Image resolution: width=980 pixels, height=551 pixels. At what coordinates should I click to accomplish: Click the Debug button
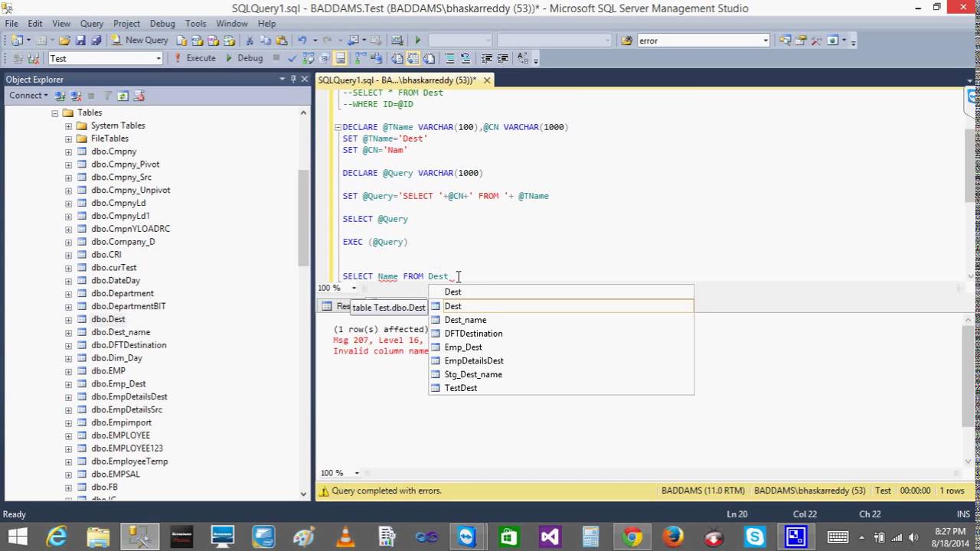click(243, 58)
